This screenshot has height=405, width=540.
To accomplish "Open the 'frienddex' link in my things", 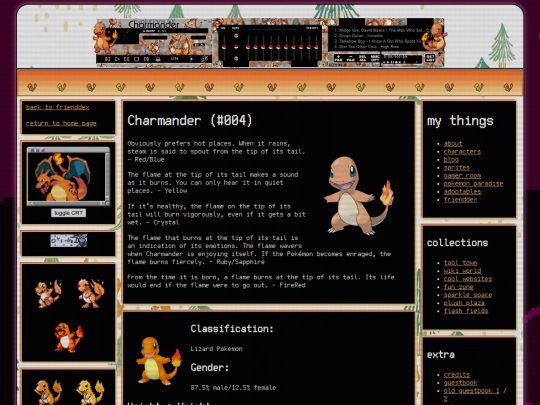I will [x=460, y=200].
